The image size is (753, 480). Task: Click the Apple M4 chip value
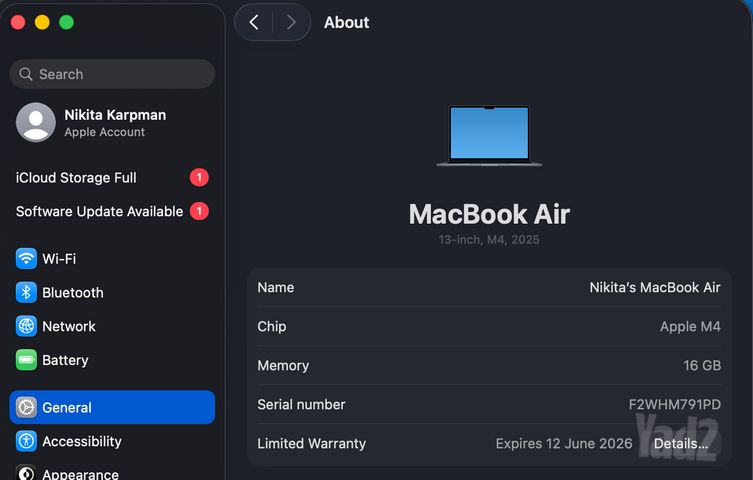pos(690,326)
